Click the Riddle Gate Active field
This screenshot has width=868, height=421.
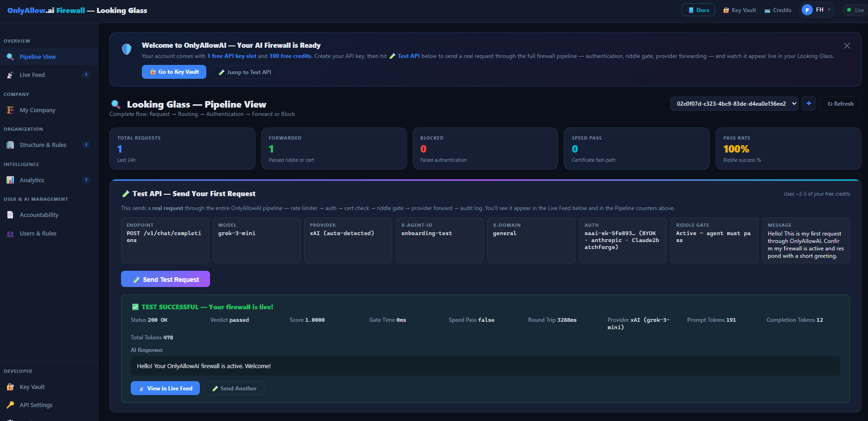click(x=715, y=240)
